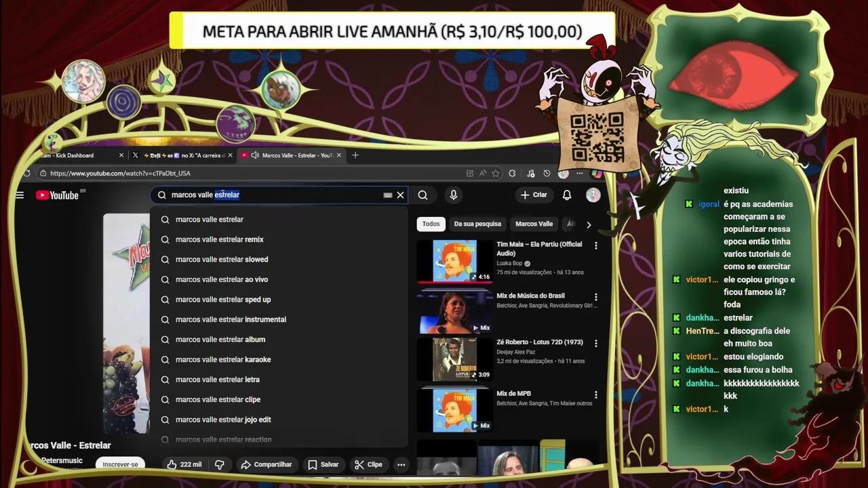
Task: Open the YouTube account avatar menu
Action: pos(593,195)
